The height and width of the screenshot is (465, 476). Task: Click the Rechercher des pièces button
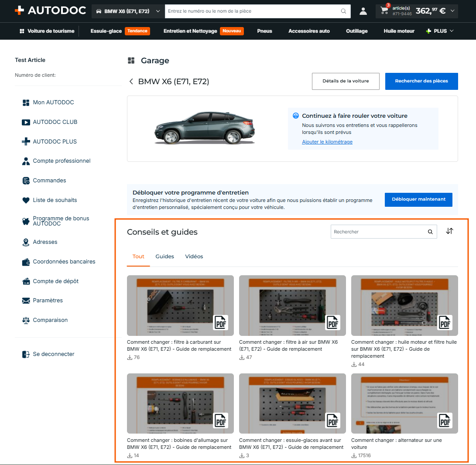[x=421, y=81]
